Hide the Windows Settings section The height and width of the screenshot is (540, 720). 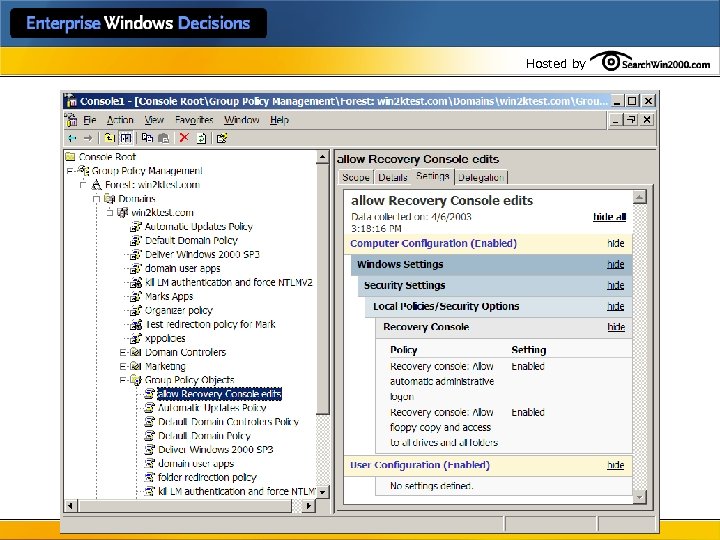pos(615,264)
